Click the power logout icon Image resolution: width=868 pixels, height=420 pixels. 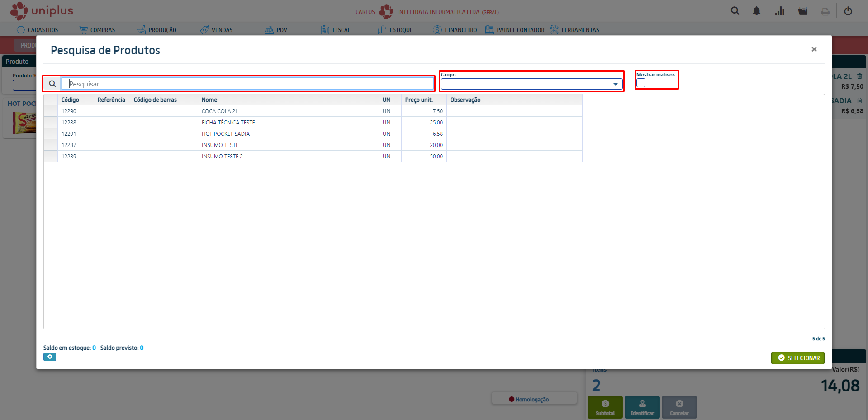(848, 11)
